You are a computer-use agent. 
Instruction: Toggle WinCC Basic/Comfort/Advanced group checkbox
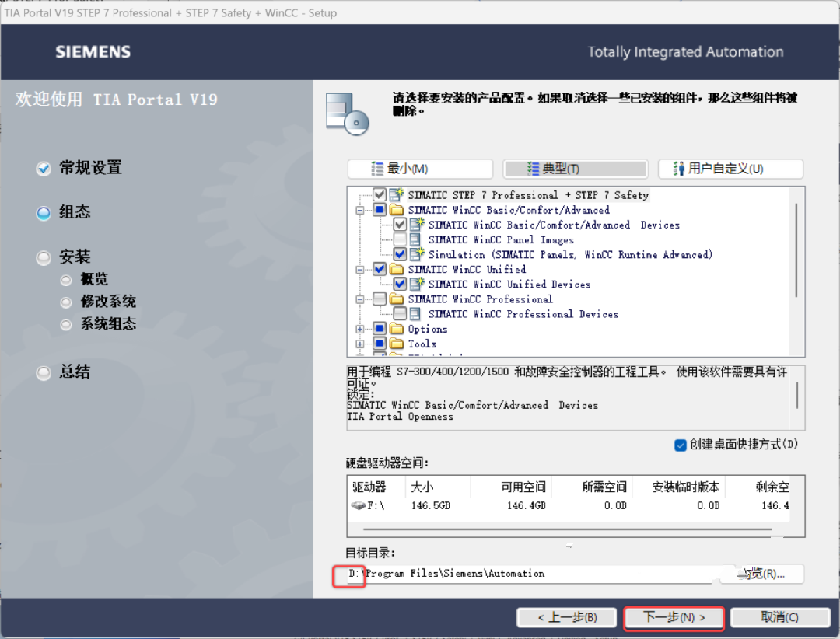tap(380, 209)
